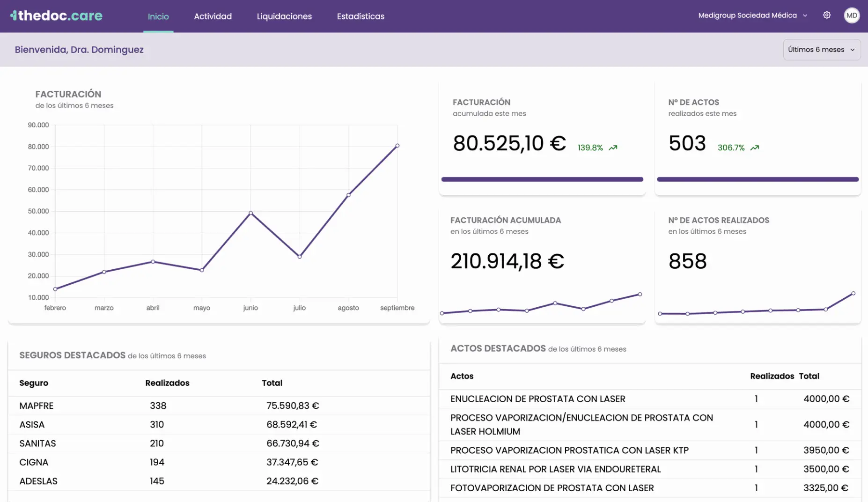Open the settings gear icon
This screenshot has width=868, height=502.
click(827, 15)
